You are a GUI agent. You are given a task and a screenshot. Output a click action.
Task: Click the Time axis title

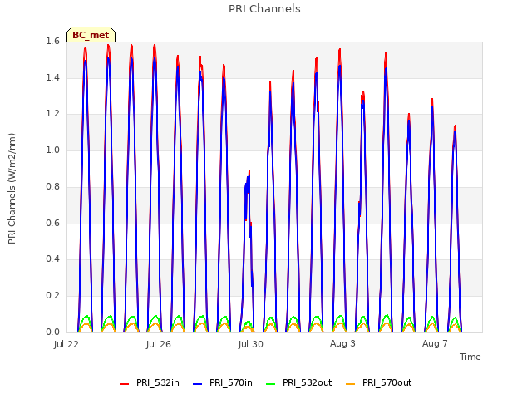pos(470,357)
